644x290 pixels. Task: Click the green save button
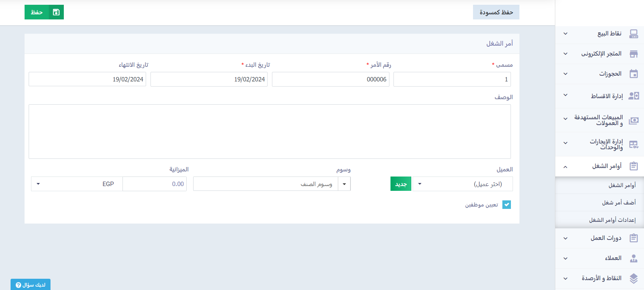[x=44, y=12]
